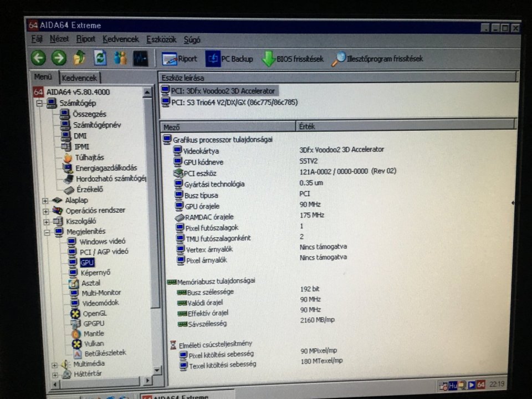Screen dimensions: 532x399
Task: Select Multi-Monitor in the tree
Action: coord(95,293)
